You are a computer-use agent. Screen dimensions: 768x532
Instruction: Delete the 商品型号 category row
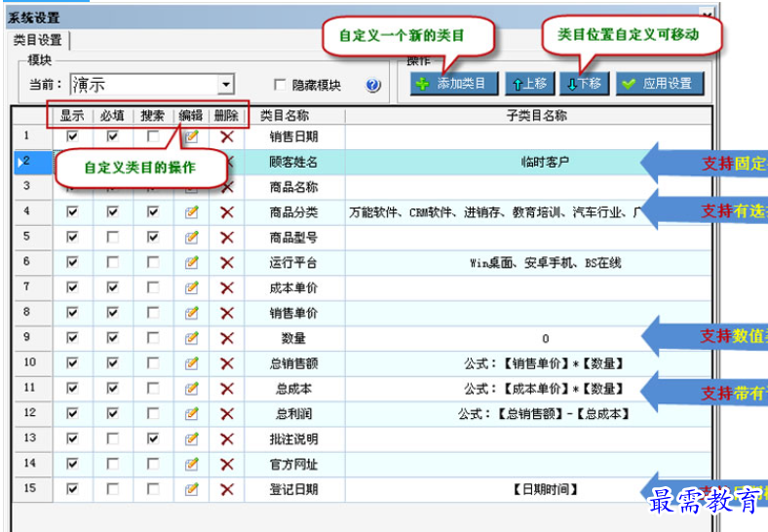[x=227, y=238]
